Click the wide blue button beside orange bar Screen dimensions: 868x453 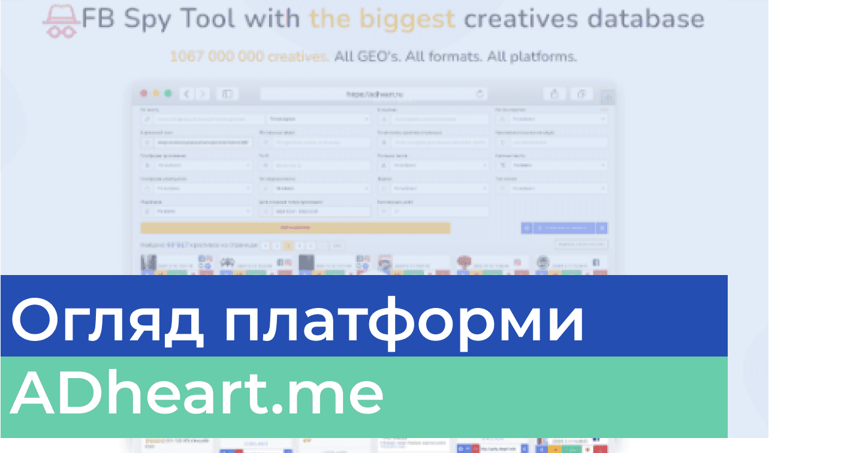pyautogui.click(x=564, y=228)
